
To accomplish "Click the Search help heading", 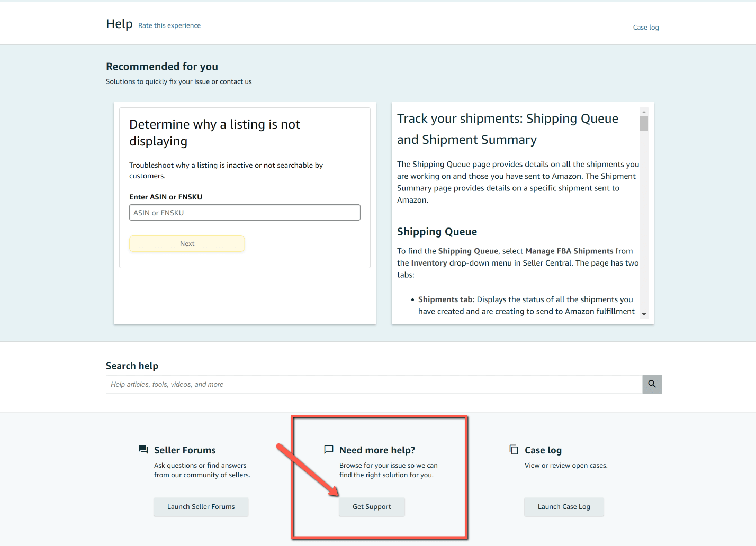I will tap(132, 366).
